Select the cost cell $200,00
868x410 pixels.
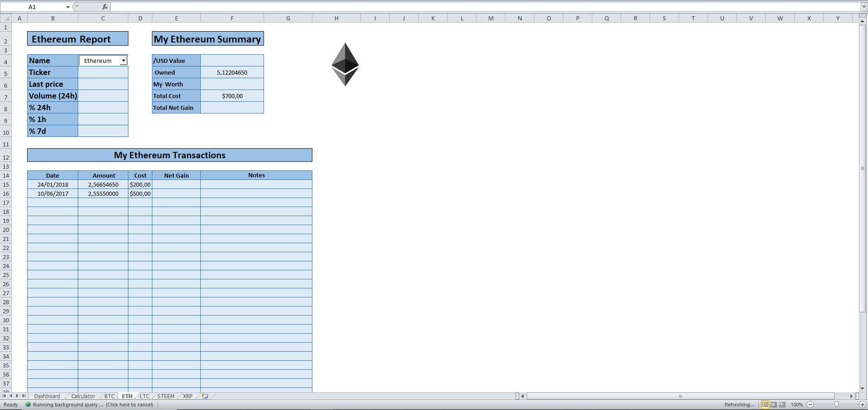pos(140,184)
